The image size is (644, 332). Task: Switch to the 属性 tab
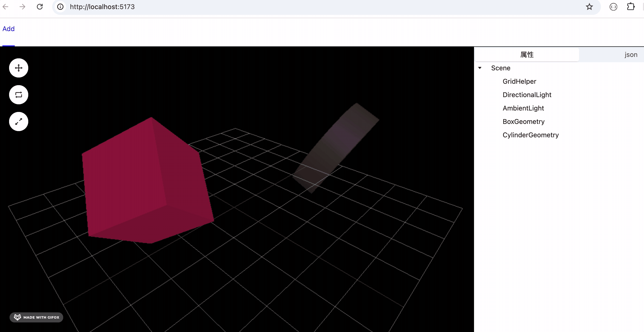tap(527, 55)
